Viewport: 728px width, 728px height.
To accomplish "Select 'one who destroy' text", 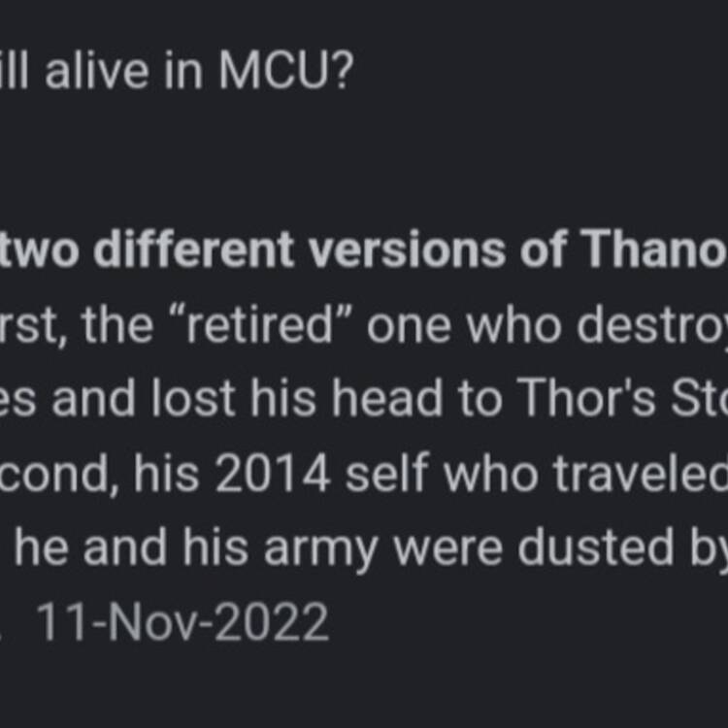I will tap(547, 325).
